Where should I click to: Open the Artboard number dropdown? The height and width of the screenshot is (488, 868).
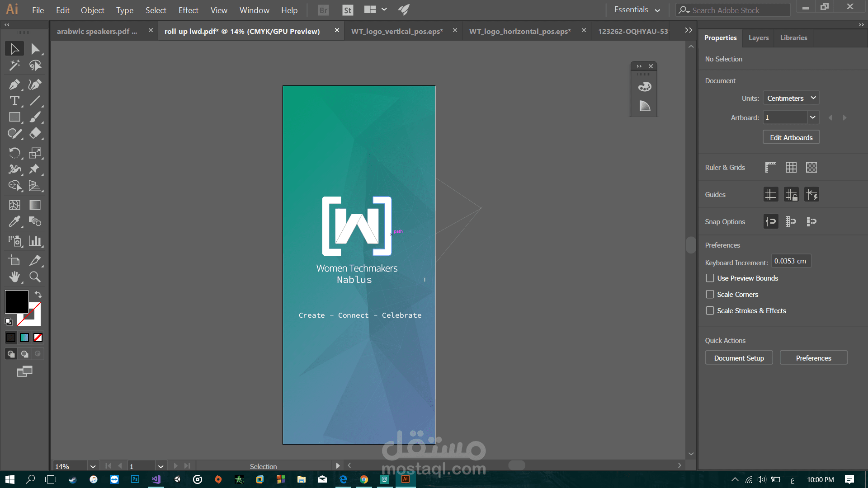pyautogui.click(x=812, y=117)
